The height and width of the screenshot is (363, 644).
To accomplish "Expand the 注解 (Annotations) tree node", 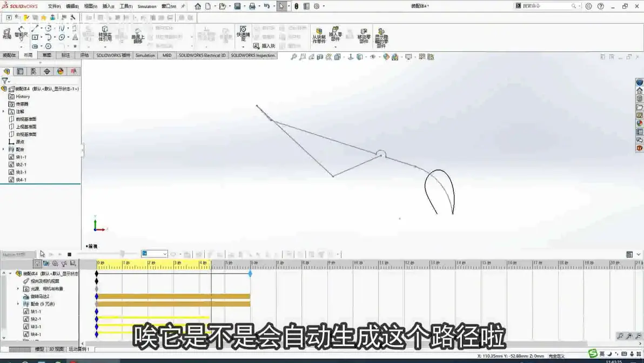I will tap(4, 111).
